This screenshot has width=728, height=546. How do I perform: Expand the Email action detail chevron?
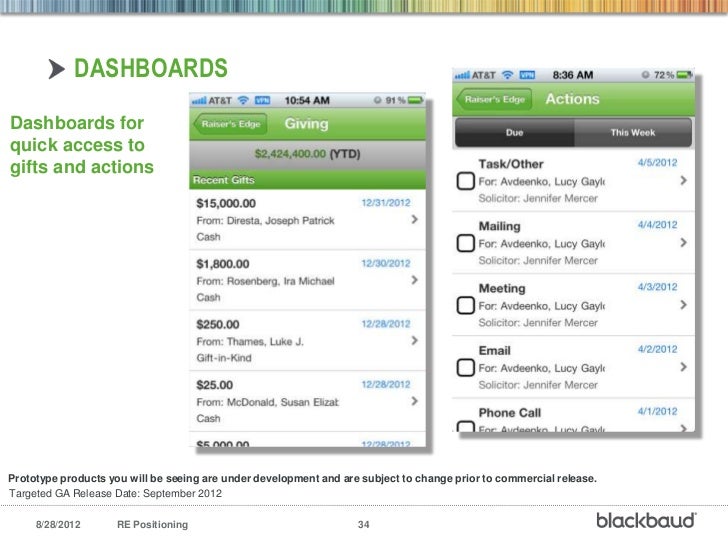(683, 367)
